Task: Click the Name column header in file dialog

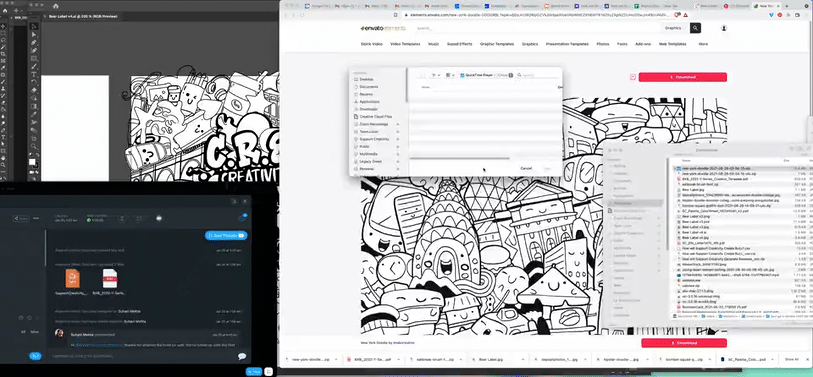Action: click(426, 87)
